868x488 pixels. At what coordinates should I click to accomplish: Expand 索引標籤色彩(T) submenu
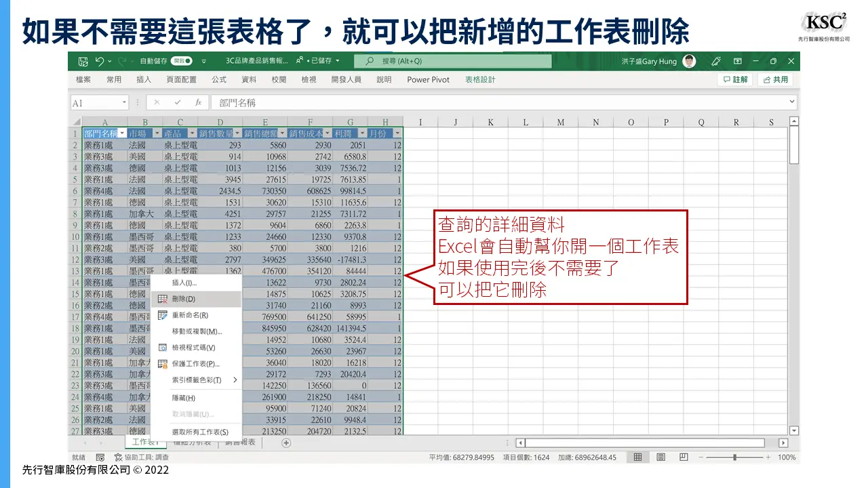coord(196,380)
